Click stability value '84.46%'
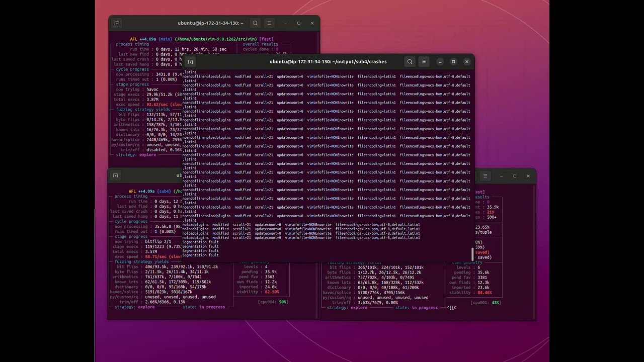The height and width of the screenshot is (362, 644). pyautogui.click(x=485, y=293)
